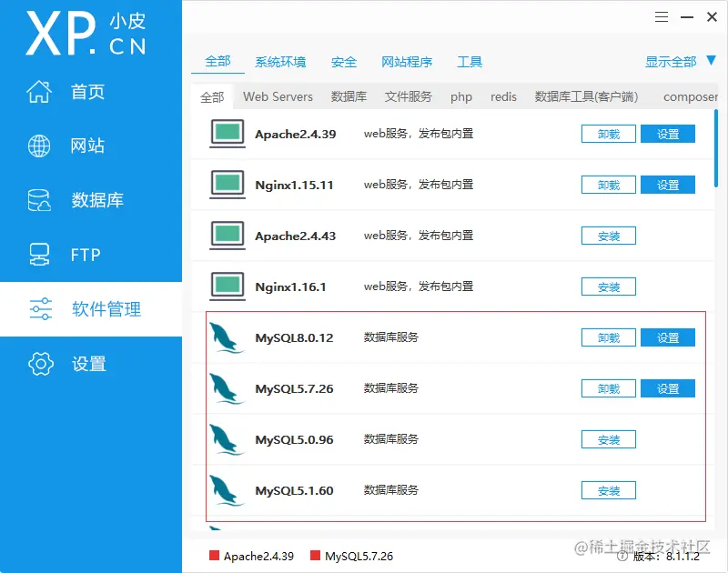Click the red MySQL5.7.26 status indicator
The height and width of the screenshot is (573, 728).
pos(315,556)
